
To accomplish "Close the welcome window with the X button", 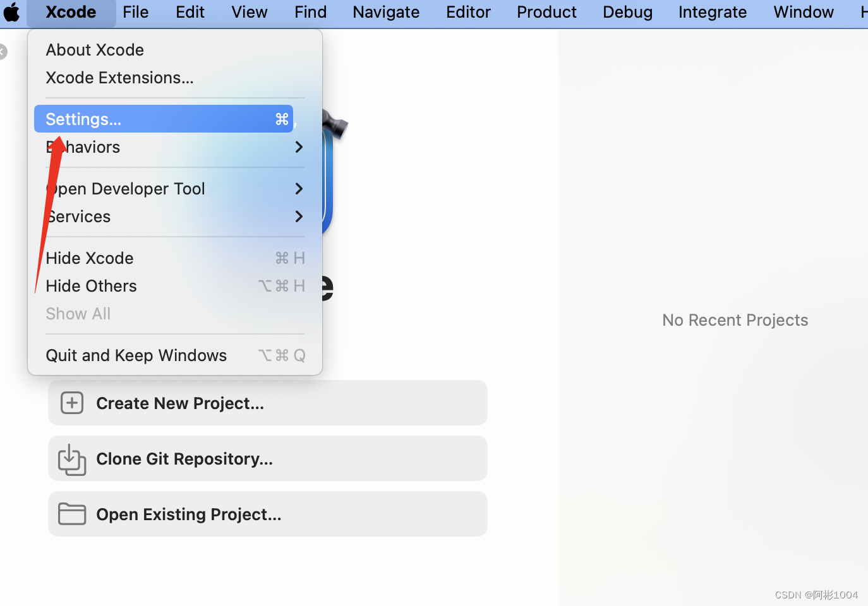I will [x=2, y=52].
